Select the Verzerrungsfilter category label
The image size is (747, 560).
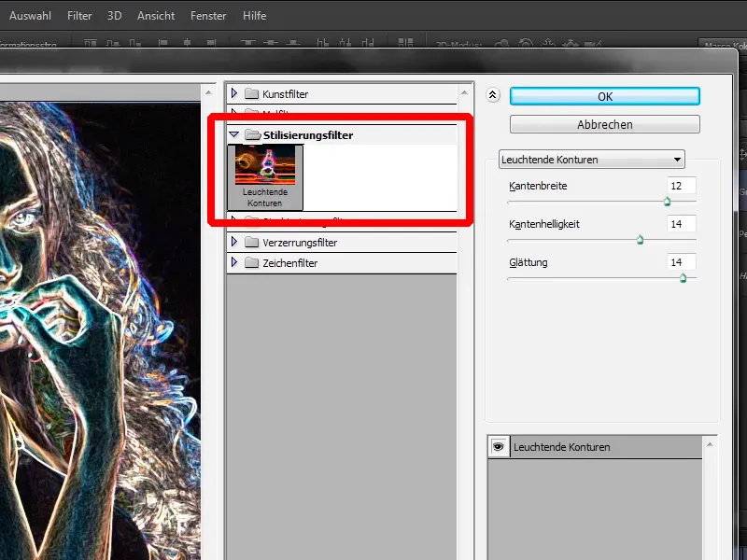coord(300,243)
